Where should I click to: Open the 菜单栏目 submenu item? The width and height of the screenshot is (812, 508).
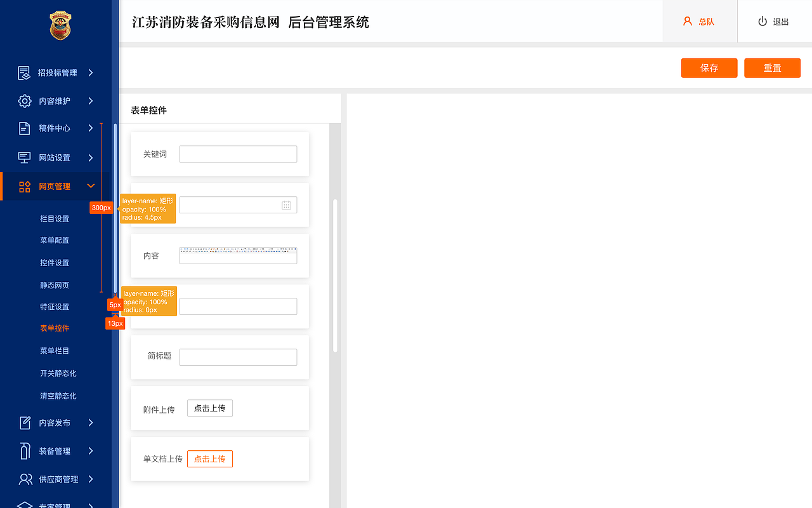[55, 351]
